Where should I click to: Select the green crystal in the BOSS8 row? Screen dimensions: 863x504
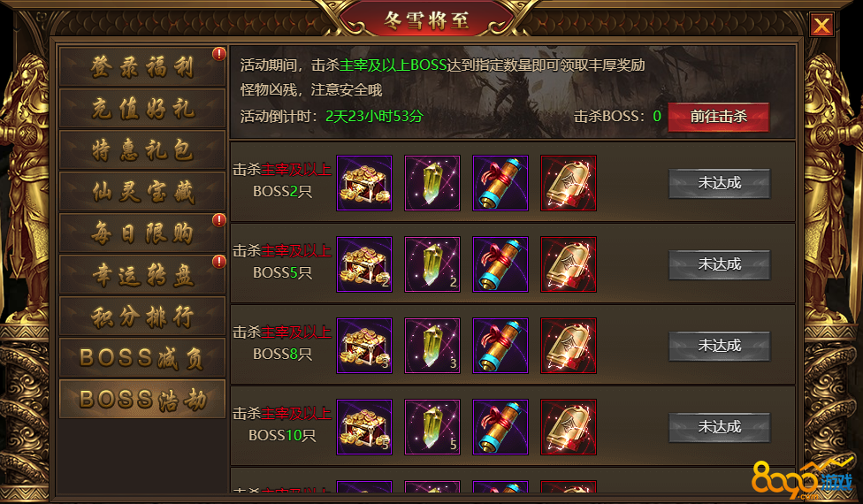pos(432,346)
